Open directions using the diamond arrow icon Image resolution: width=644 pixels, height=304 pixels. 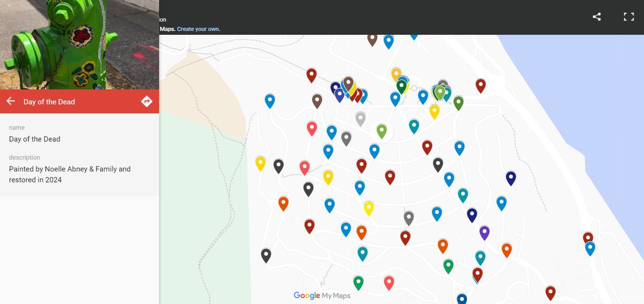click(147, 102)
